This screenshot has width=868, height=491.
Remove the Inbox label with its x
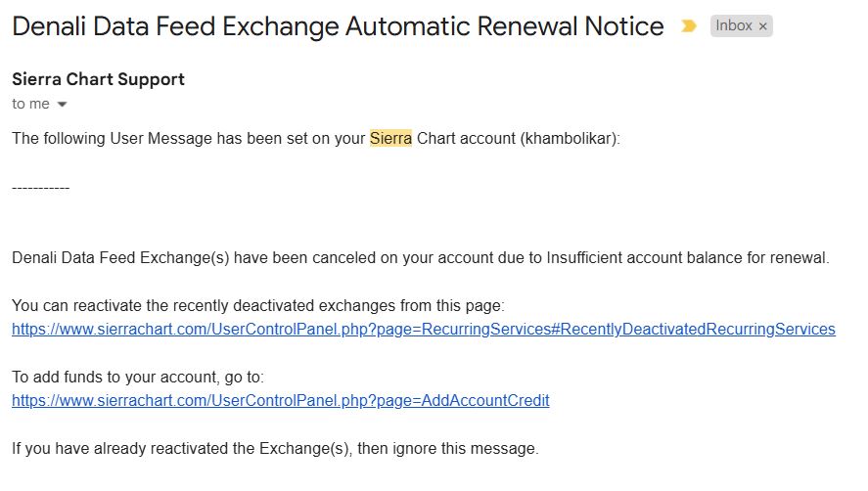point(763,26)
